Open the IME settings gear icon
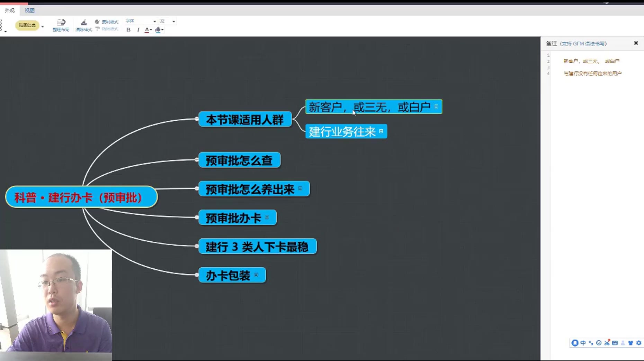 tap(639, 343)
